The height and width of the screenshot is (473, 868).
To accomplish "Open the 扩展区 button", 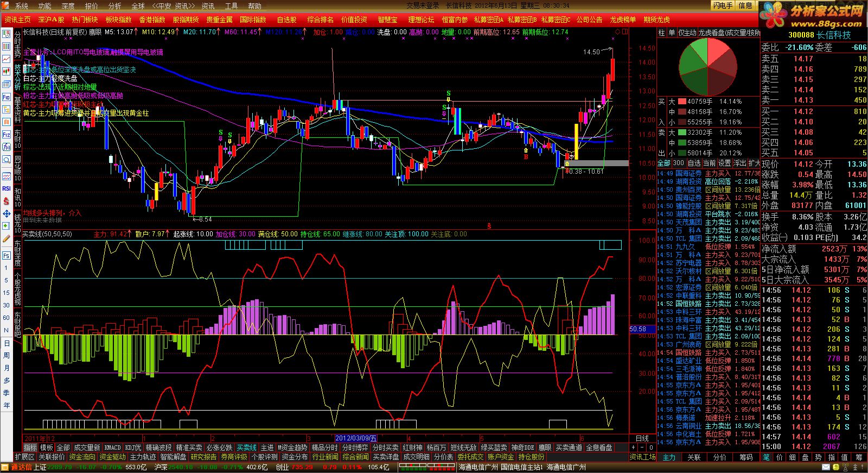I will pyautogui.click(x=24, y=457).
